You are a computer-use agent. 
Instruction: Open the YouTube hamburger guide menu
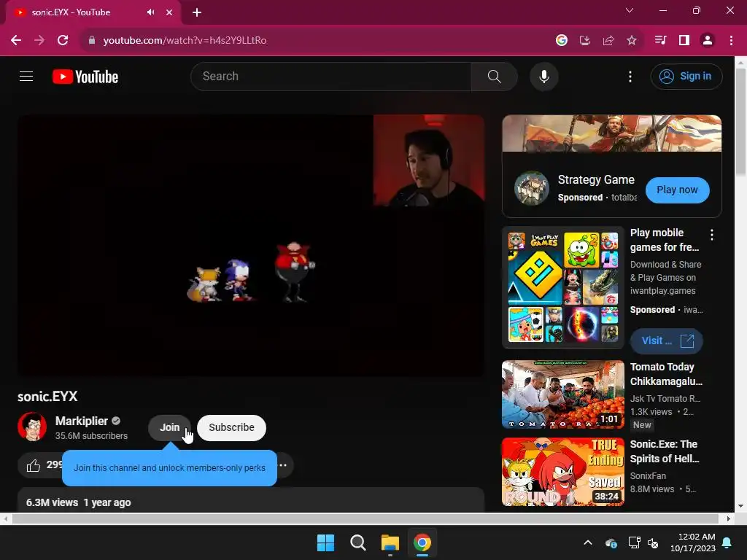tap(26, 76)
